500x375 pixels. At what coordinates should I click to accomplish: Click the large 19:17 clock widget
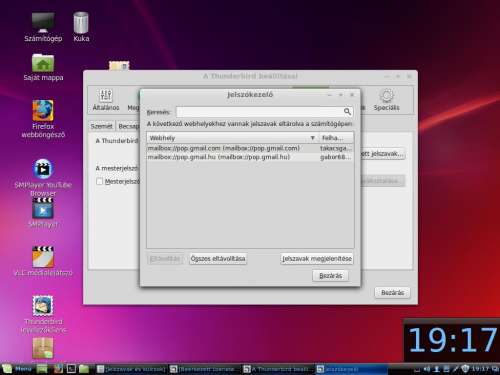point(452,340)
